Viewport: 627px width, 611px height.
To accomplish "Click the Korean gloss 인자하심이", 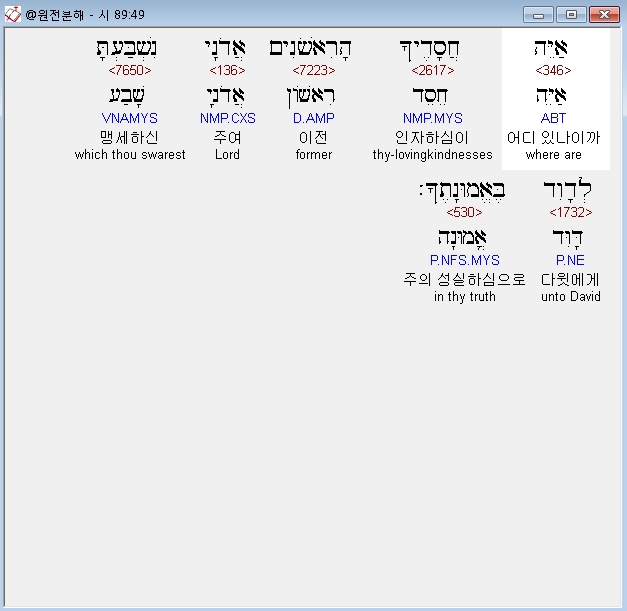I will 431,138.
